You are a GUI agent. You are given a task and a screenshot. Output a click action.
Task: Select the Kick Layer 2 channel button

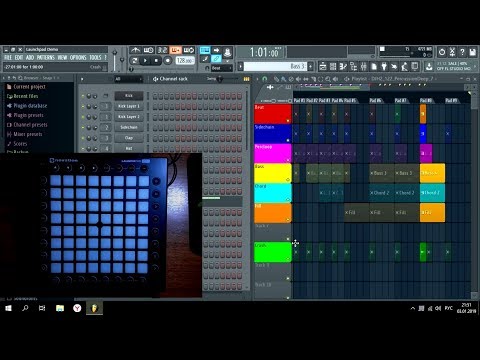pos(129,117)
